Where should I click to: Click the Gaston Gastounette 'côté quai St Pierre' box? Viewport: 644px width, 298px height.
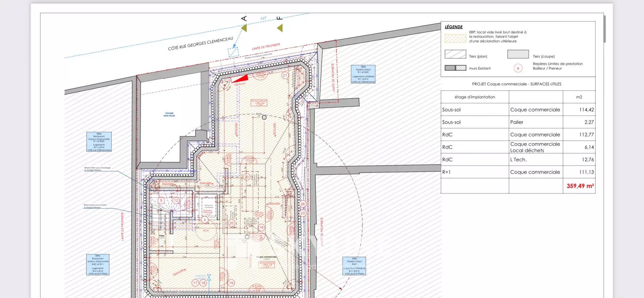(98, 265)
